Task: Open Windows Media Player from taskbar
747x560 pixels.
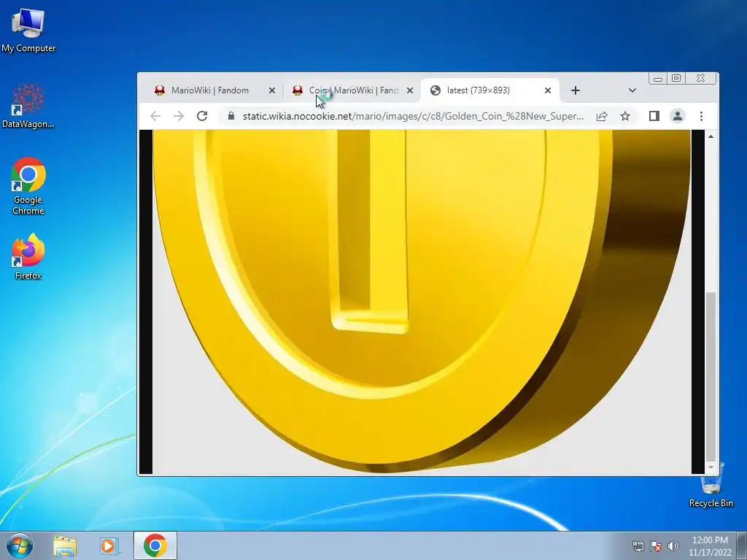Action: click(109, 545)
